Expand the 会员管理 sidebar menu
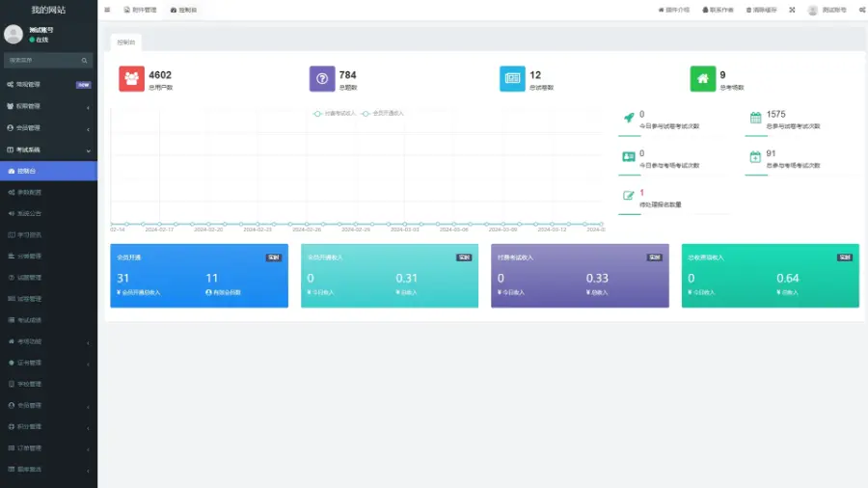Viewport: 868px width, 488px height. pyautogui.click(x=48, y=127)
